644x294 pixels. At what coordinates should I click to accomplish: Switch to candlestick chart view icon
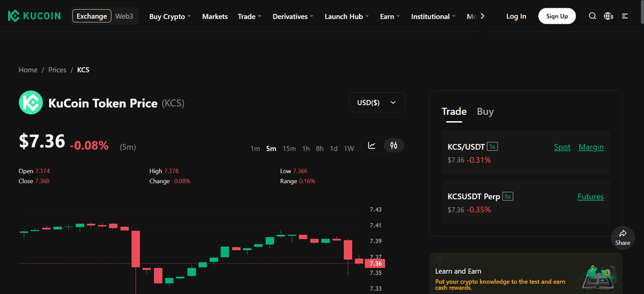click(394, 146)
